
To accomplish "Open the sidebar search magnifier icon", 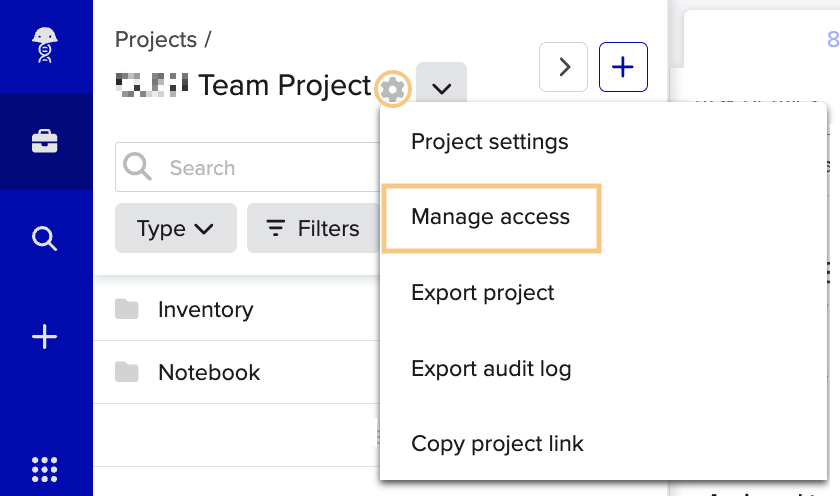I will click(x=45, y=239).
